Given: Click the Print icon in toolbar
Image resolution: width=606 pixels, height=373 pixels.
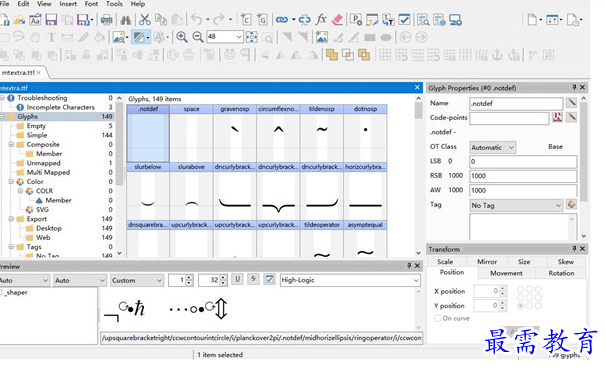Looking at the screenshot, I should click(x=106, y=19).
